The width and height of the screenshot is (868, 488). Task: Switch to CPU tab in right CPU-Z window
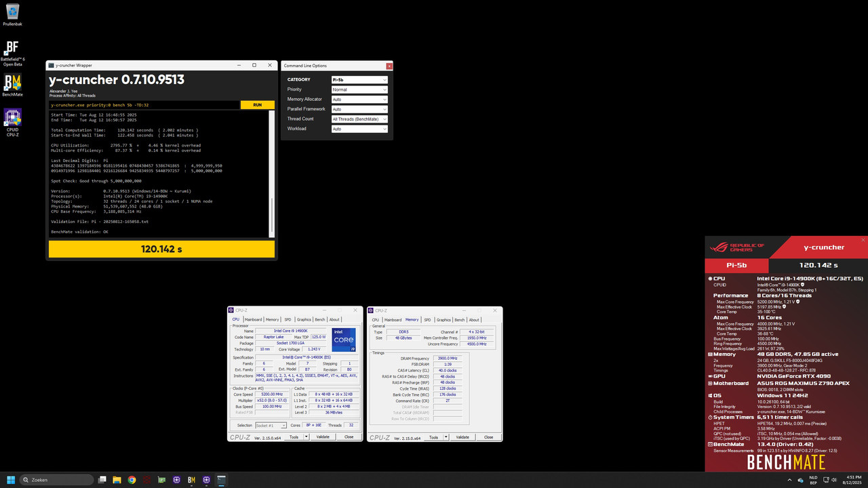(x=376, y=320)
